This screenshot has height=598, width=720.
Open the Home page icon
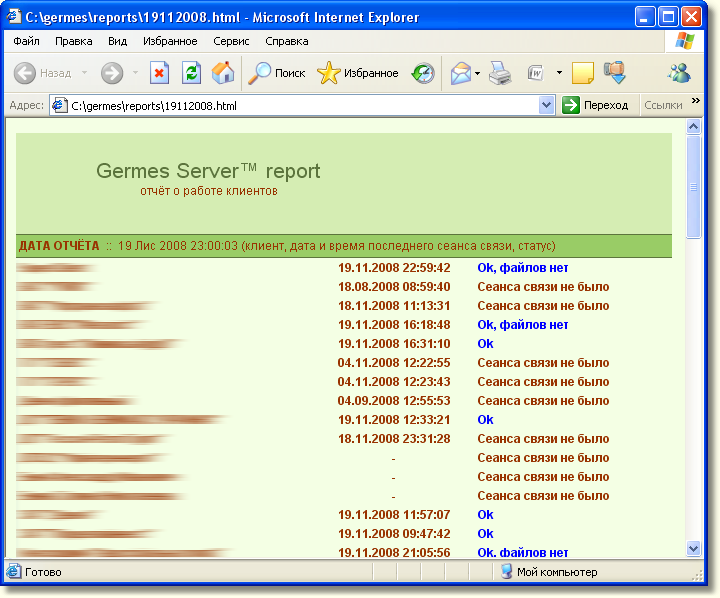(223, 73)
